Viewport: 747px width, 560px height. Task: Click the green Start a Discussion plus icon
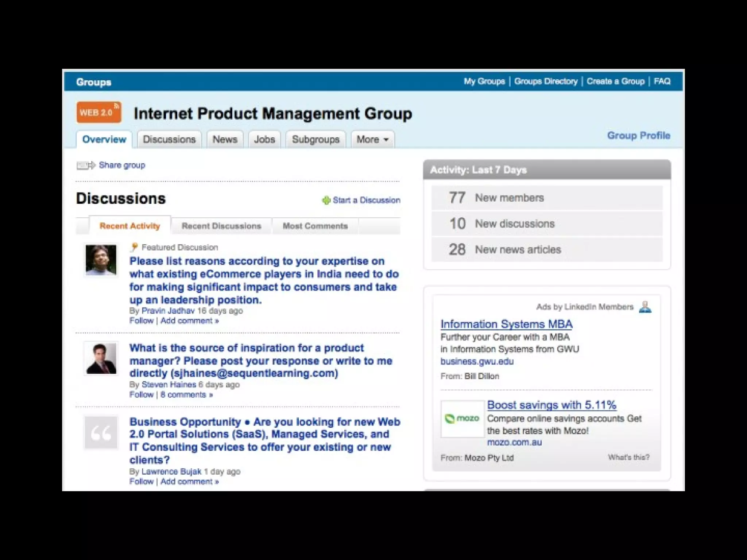(326, 200)
